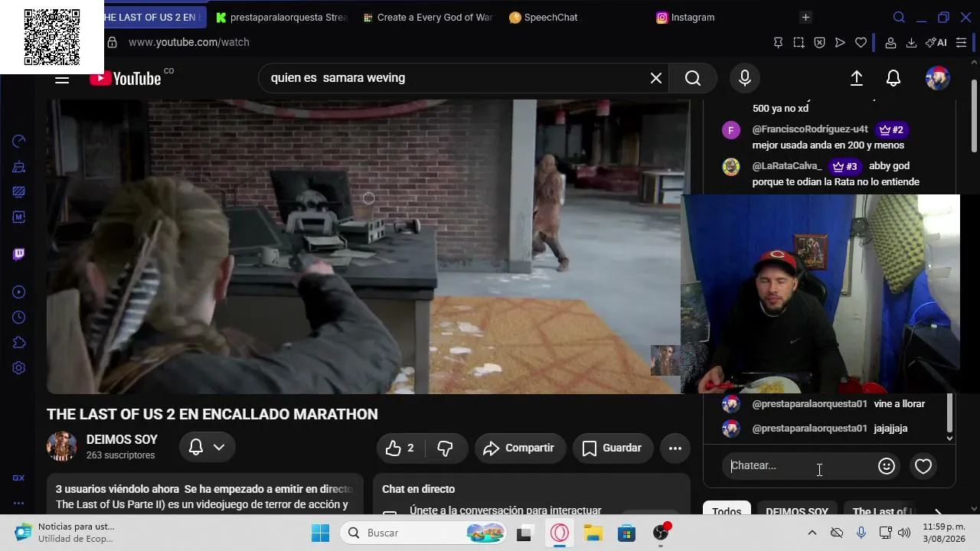980x551 pixels.
Task: Open History clock in sidebar
Action: pyautogui.click(x=19, y=318)
